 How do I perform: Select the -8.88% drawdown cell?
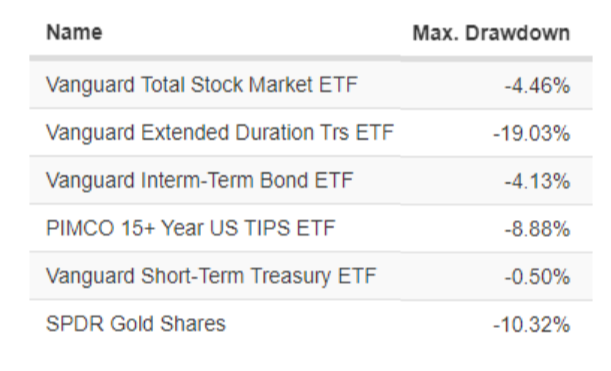[537, 229]
